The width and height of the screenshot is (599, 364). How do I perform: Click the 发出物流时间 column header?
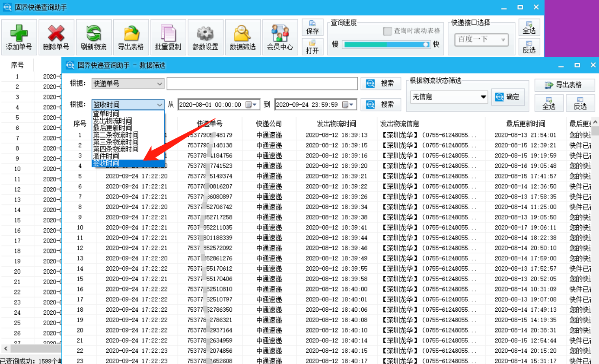(337, 124)
